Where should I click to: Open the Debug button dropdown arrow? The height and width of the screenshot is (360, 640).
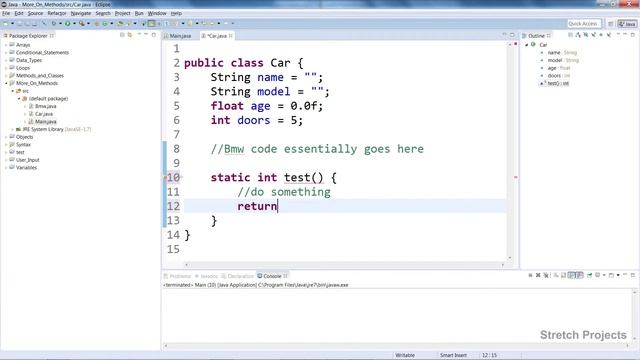(x=60, y=24)
